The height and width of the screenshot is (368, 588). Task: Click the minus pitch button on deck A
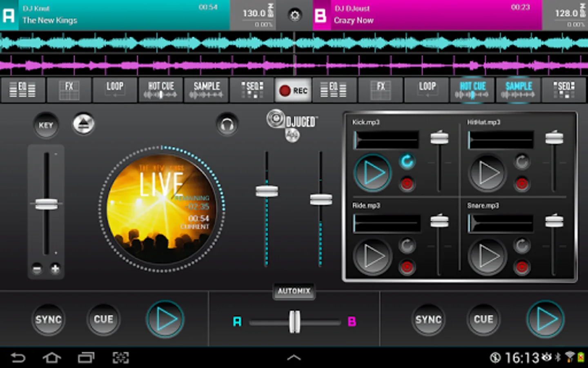(37, 269)
